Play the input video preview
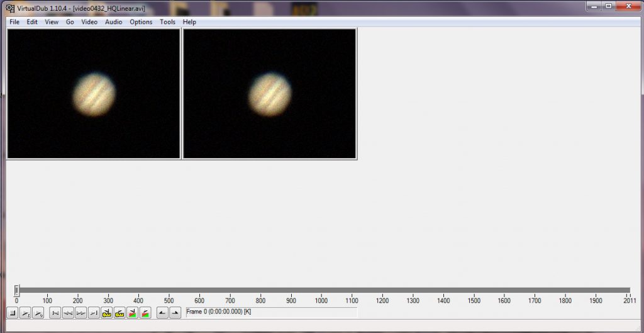 (25, 313)
